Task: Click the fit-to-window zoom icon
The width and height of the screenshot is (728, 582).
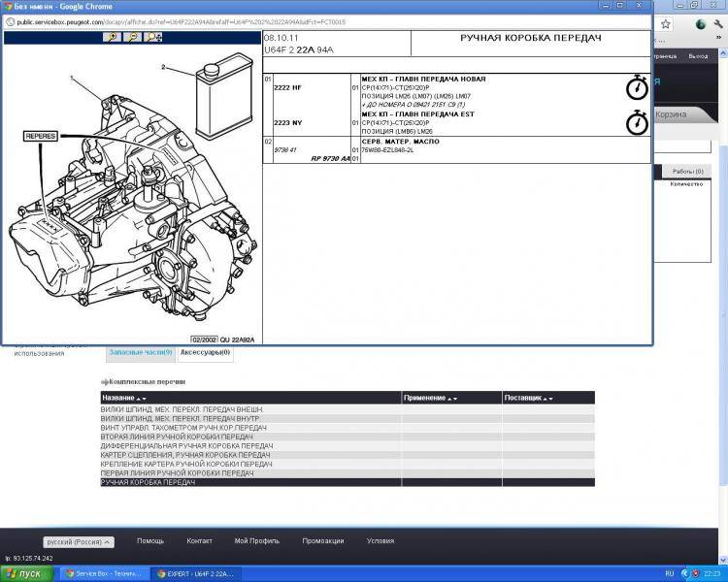Action: (x=153, y=38)
